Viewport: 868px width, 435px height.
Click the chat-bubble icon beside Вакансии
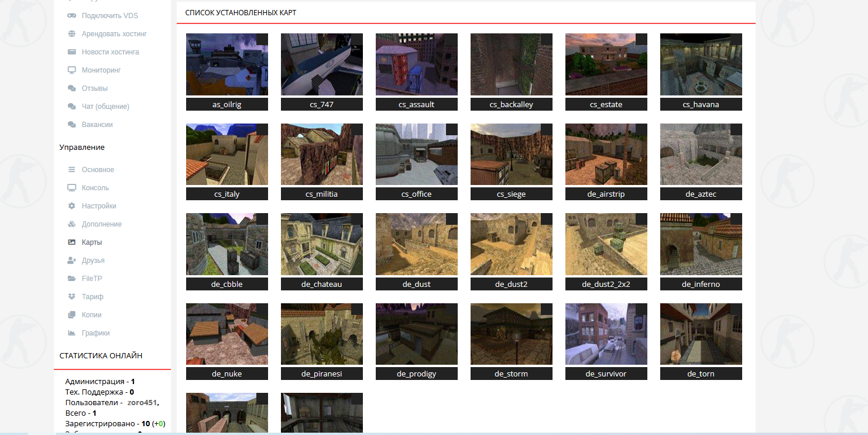pyautogui.click(x=72, y=125)
